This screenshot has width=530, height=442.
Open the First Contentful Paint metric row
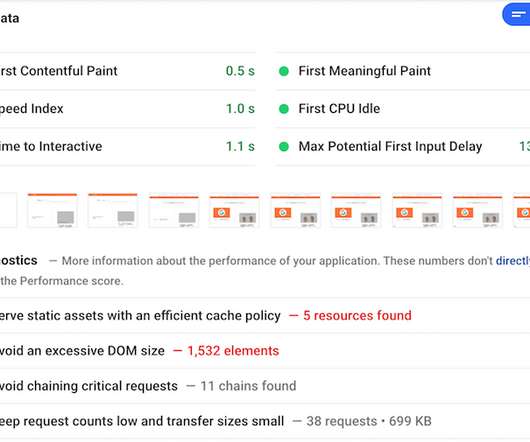[x=128, y=71]
